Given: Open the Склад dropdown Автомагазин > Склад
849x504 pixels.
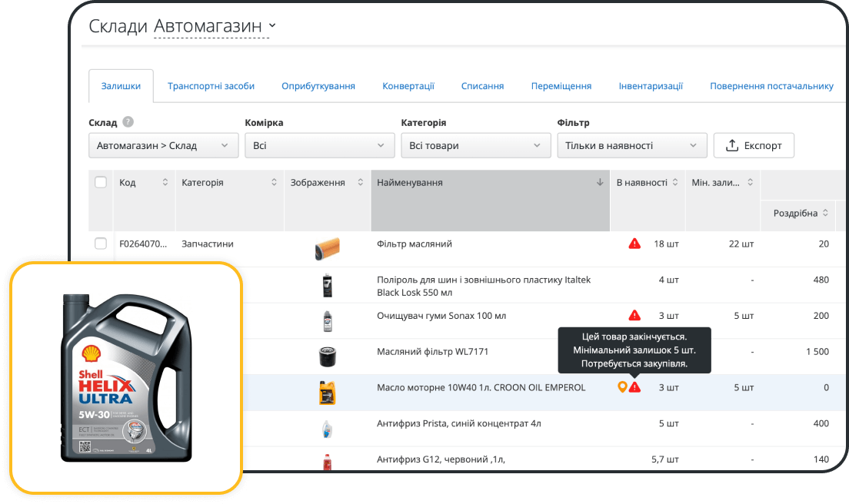Looking at the screenshot, I should tap(163, 145).
